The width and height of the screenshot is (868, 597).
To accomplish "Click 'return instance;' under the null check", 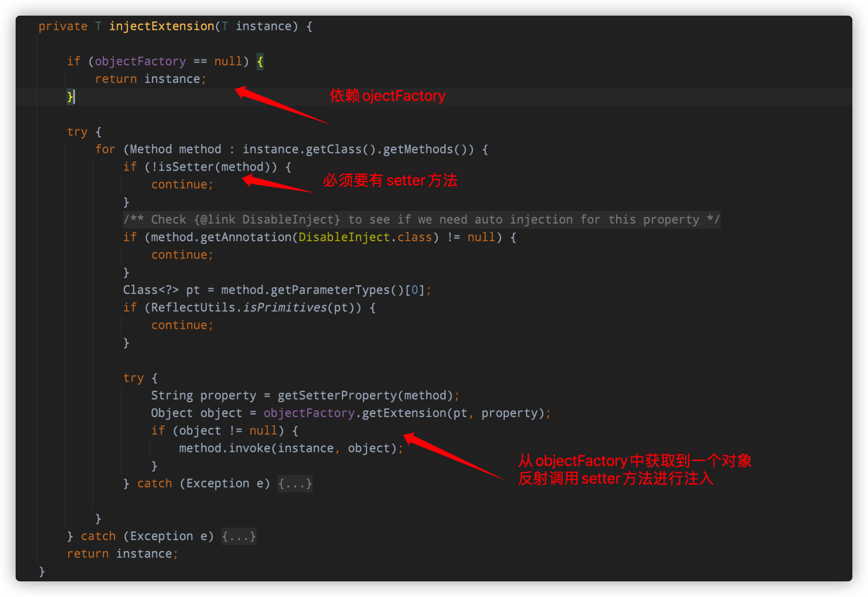I will (151, 79).
